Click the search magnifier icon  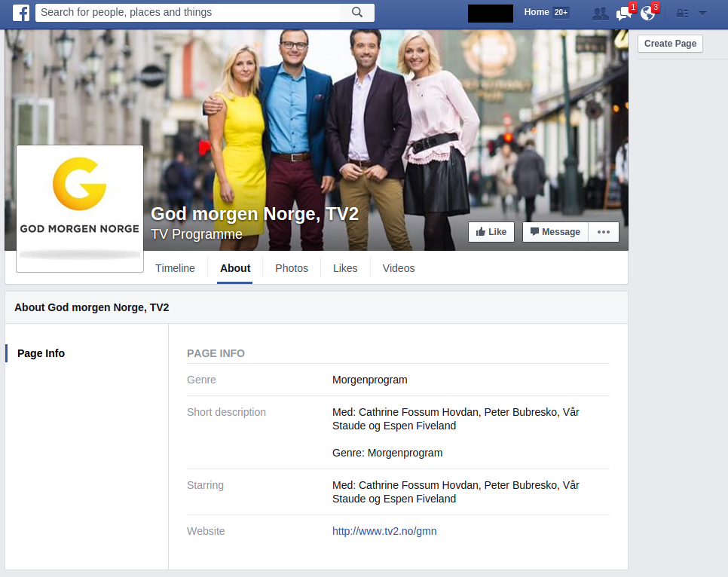356,13
